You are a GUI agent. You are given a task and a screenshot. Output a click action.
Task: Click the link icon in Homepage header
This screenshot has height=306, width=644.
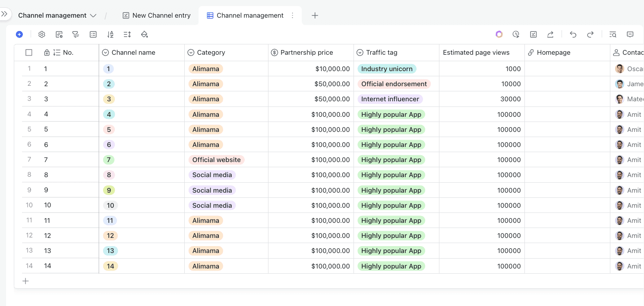[x=531, y=53]
